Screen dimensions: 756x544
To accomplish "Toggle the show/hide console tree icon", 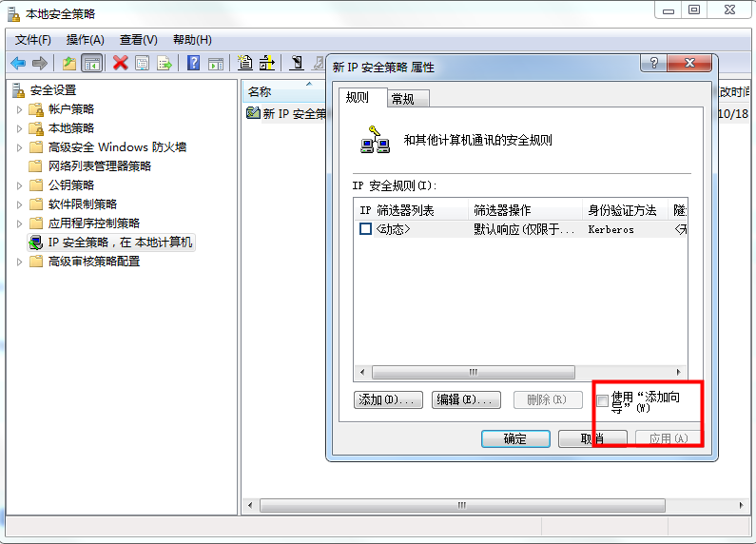I will (x=91, y=63).
